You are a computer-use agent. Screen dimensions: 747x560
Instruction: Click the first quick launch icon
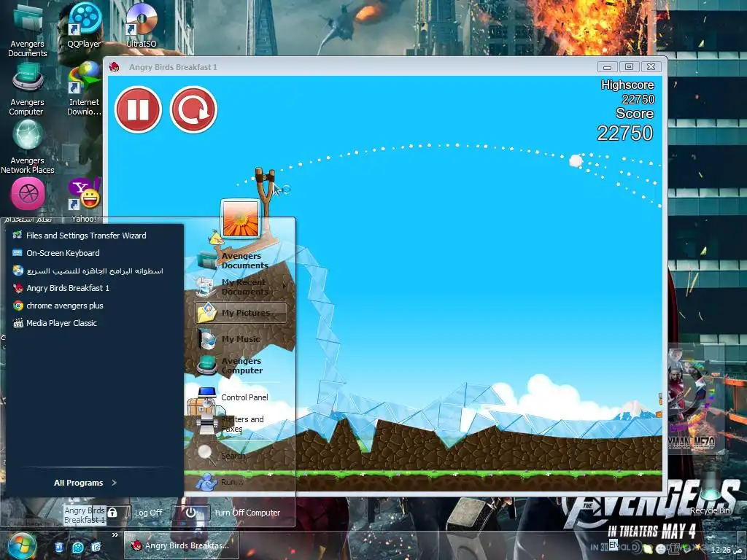pyautogui.click(x=59, y=547)
